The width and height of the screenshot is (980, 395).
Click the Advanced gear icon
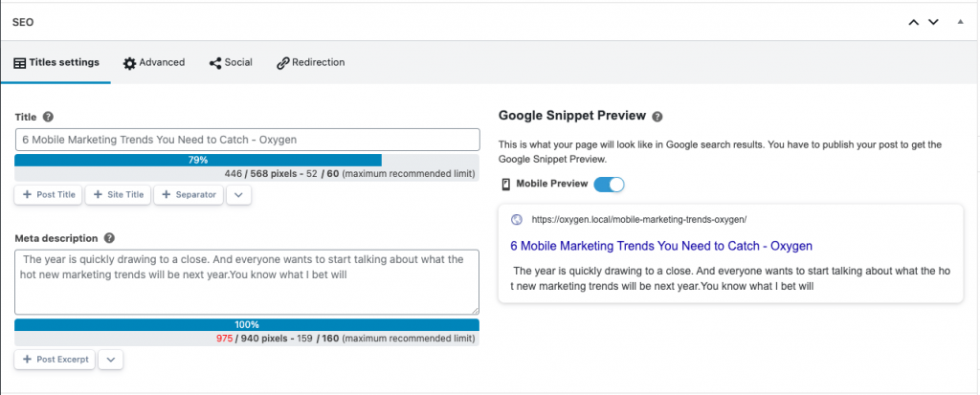(129, 63)
